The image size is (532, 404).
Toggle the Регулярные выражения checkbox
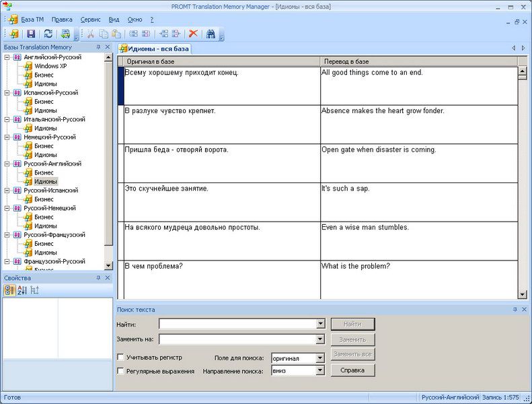[x=120, y=370]
